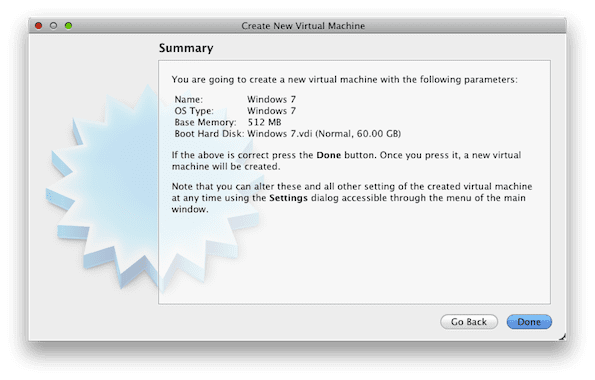595x380 pixels.
Task: Select the Name value Windows 7
Action: pyautogui.click(x=271, y=99)
